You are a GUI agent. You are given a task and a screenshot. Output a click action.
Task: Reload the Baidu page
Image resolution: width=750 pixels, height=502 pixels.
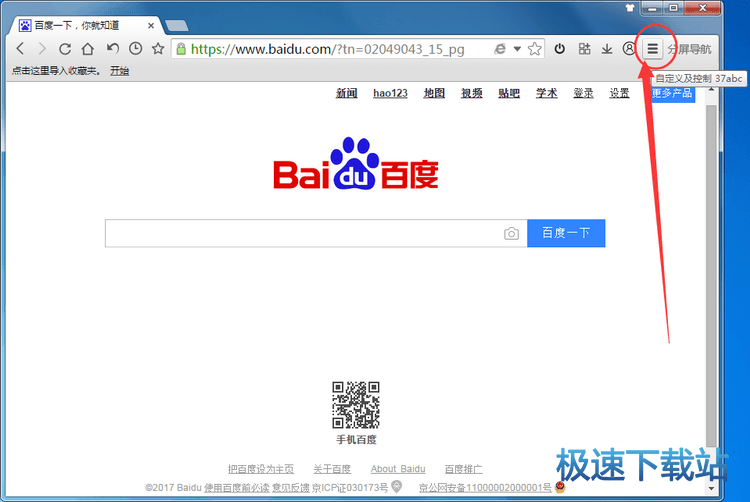65,49
